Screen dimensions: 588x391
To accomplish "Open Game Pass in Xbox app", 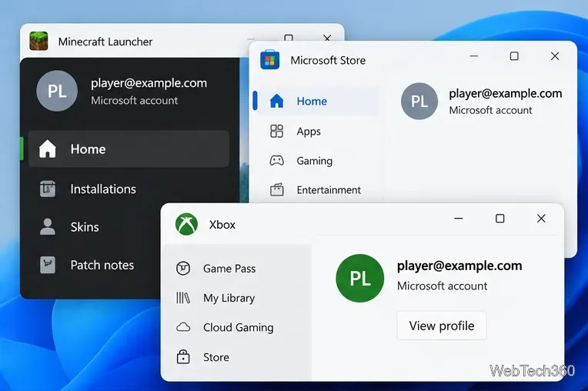I will (x=229, y=269).
